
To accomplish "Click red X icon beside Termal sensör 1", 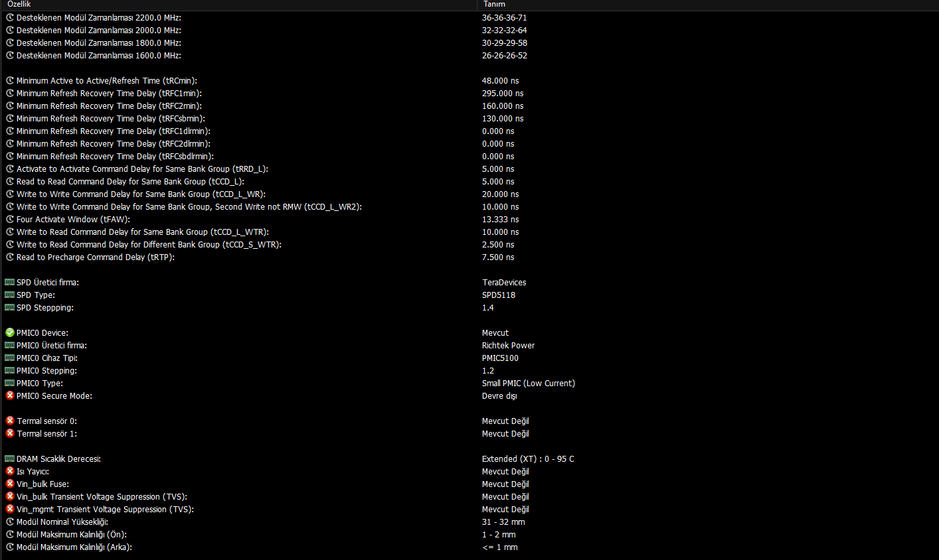I will click(x=10, y=434).
